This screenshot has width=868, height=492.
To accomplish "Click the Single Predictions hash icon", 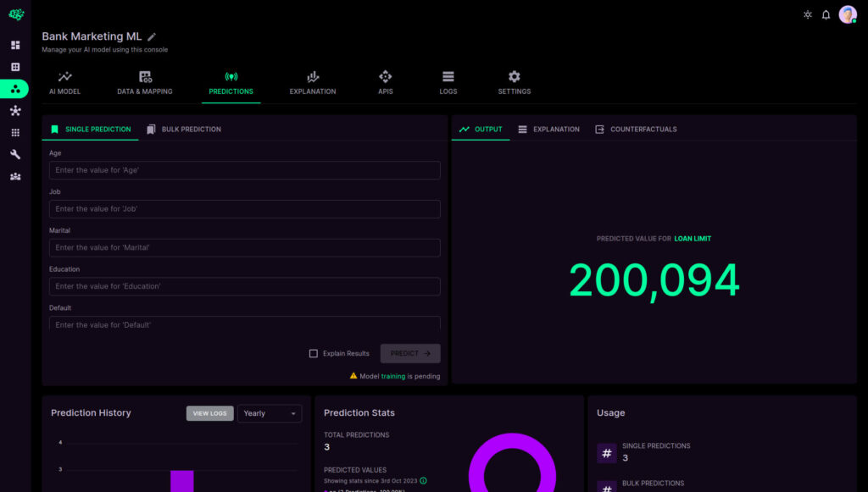I will click(607, 453).
